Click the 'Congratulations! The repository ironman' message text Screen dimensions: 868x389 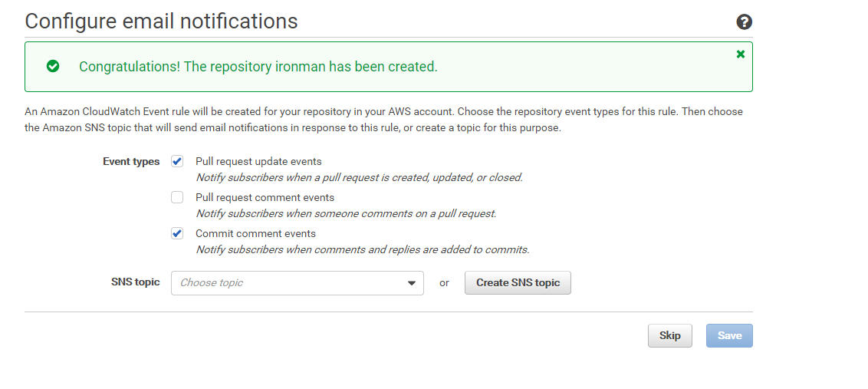point(258,67)
